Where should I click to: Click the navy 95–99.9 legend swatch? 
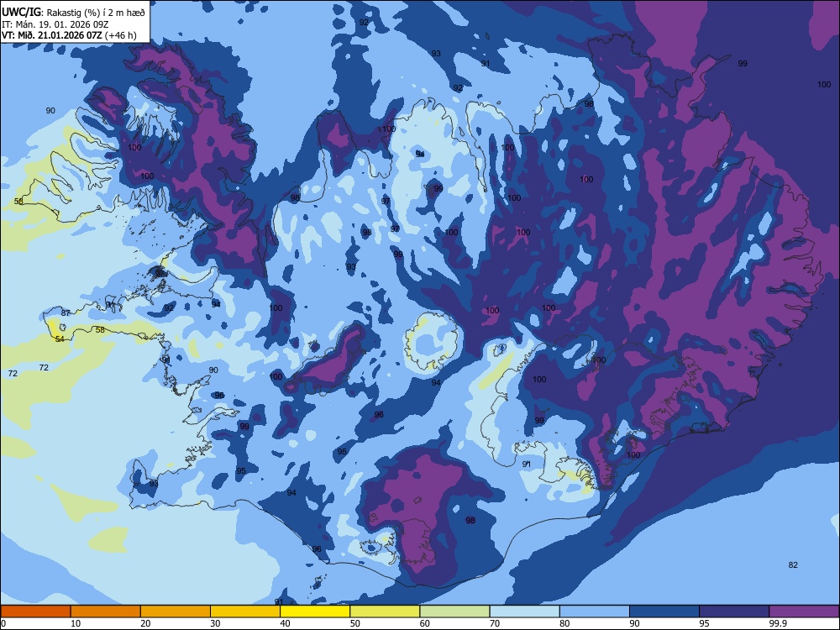734,612
